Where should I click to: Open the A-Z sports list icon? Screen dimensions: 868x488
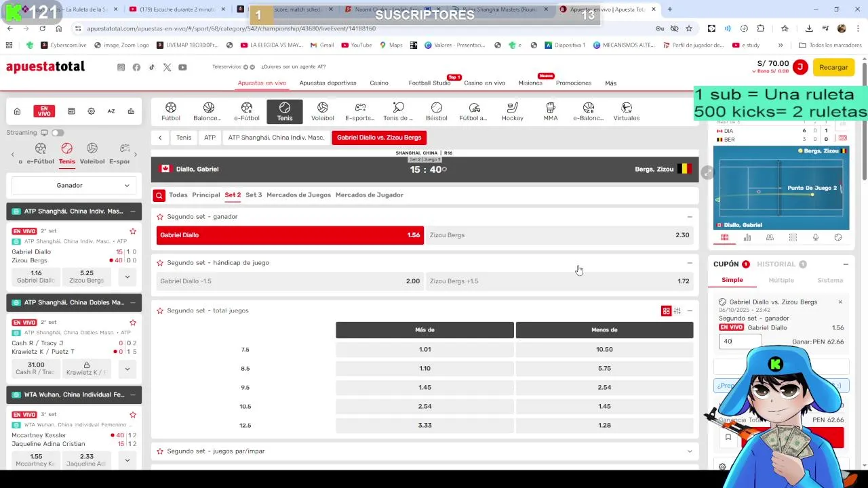[x=111, y=111]
